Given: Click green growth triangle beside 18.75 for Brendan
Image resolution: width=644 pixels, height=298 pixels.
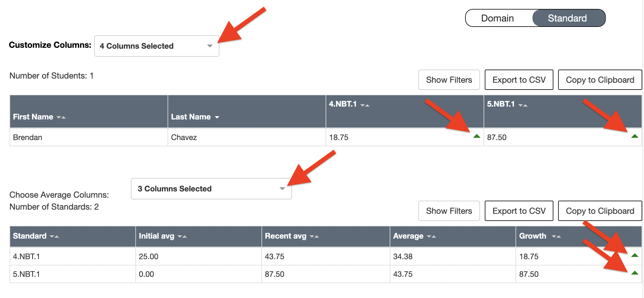Looking at the screenshot, I should pos(476,136).
